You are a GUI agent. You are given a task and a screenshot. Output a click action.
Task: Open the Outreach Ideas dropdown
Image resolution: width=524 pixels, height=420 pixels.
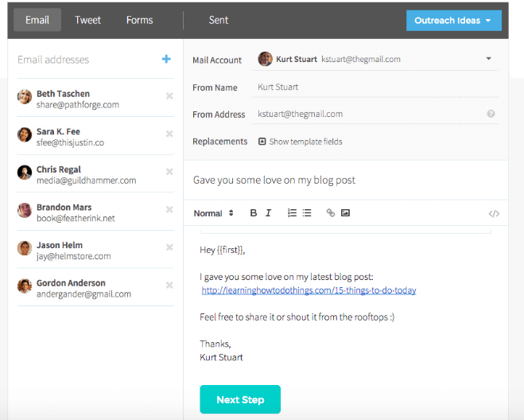pyautogui.click(x=453, y=21)
